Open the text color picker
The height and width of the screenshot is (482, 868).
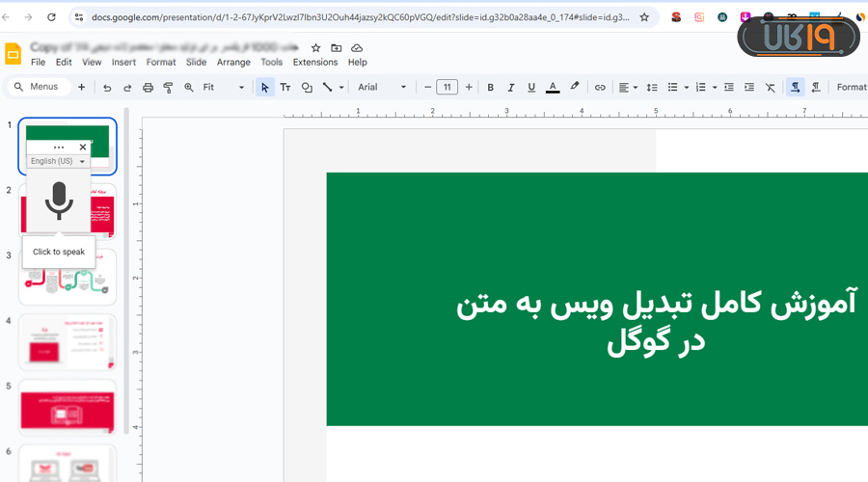(553, 88)
